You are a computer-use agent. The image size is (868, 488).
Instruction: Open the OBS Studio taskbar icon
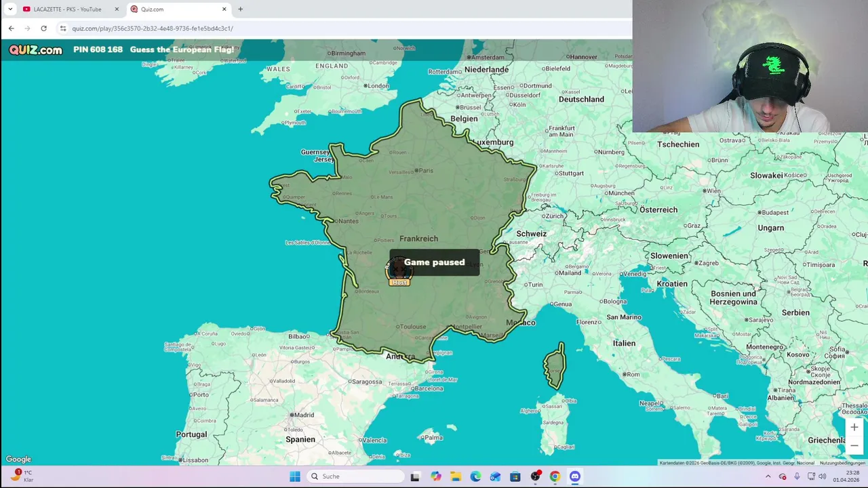[x=535, y=476]
